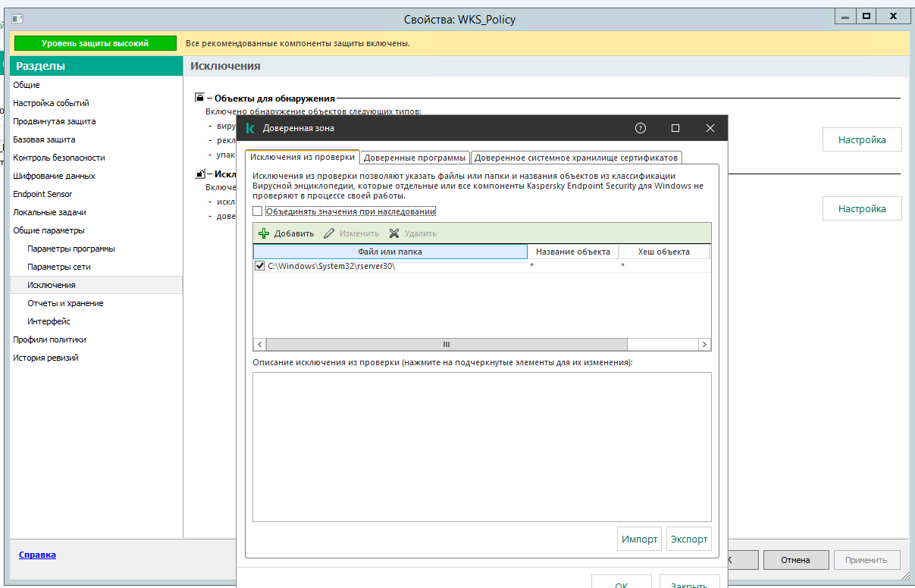This screenshot has width=915, height=588.
Task: Click the exclusion description text area
Action: tap(482, 446)
